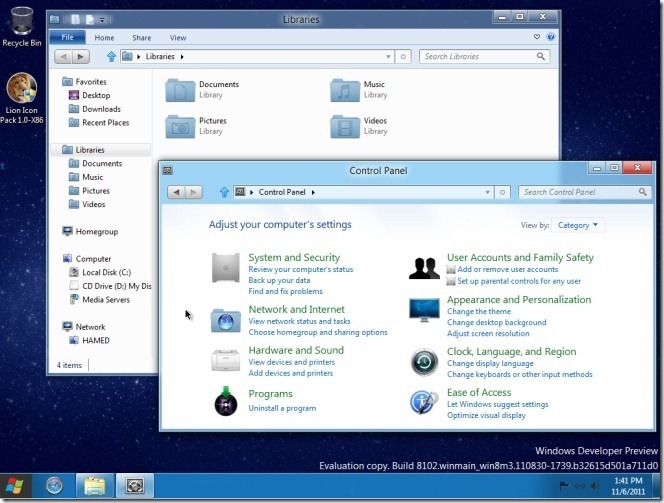Expand ribbon chevron in Libraries window
The image size is (664, 503).
[537, 37]
